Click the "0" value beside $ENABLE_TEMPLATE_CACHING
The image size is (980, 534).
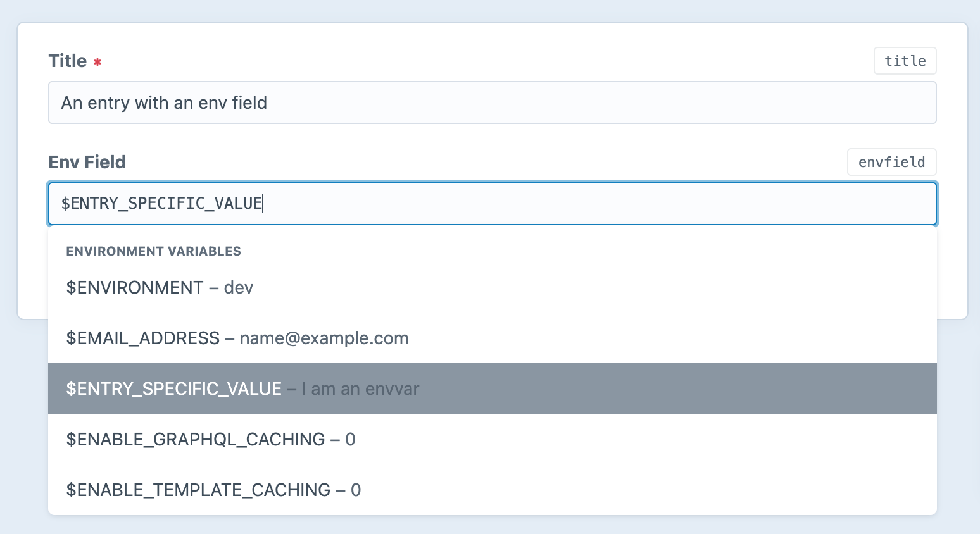tap(356, 490)
